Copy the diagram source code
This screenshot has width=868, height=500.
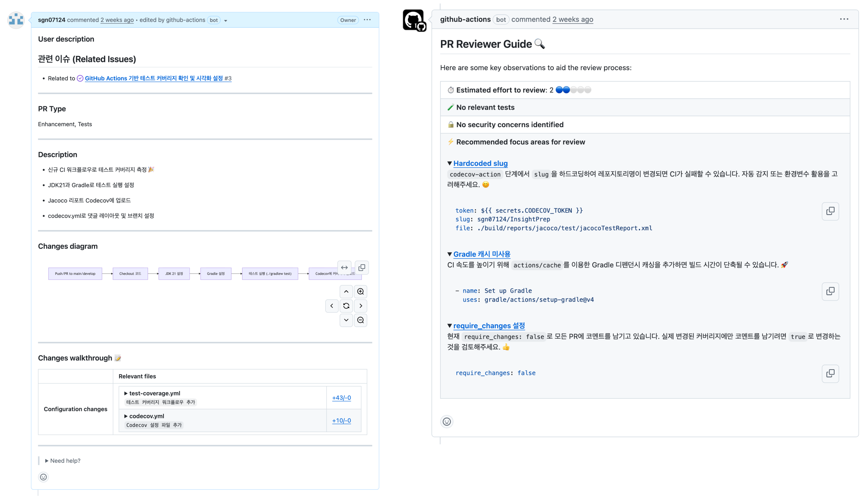(362, 268)
